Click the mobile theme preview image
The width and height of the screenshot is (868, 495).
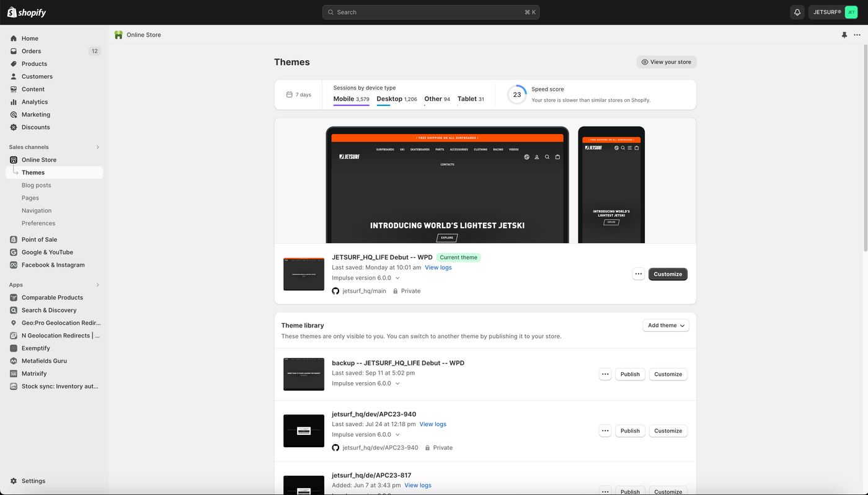coord(611,185)
